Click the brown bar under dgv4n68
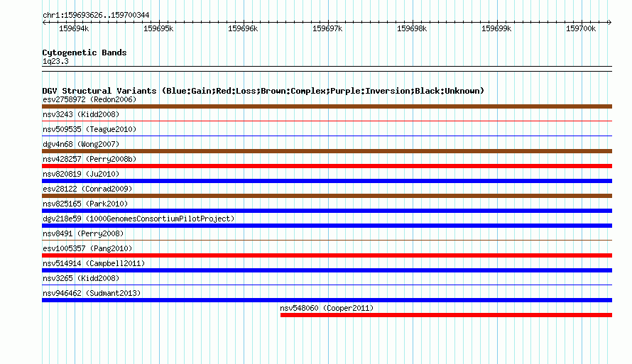 click(327, 151)
